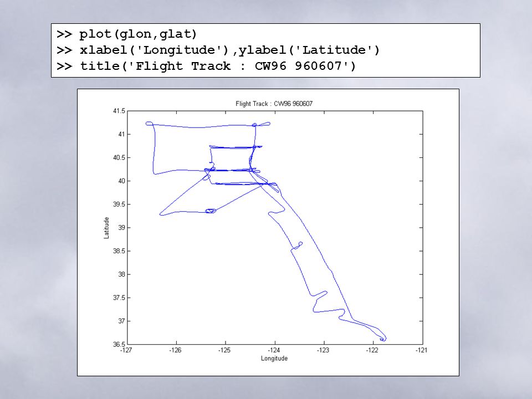Click the 39.5 y-axis tick label

pos(119,204)
